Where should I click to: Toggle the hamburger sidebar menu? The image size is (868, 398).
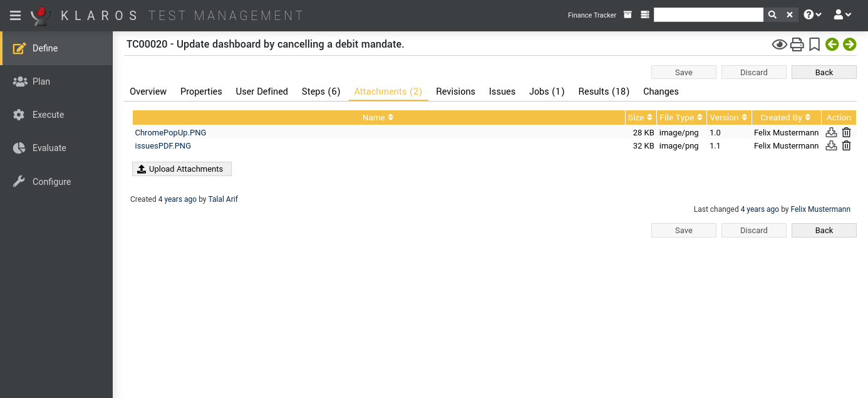coord(15,16)
